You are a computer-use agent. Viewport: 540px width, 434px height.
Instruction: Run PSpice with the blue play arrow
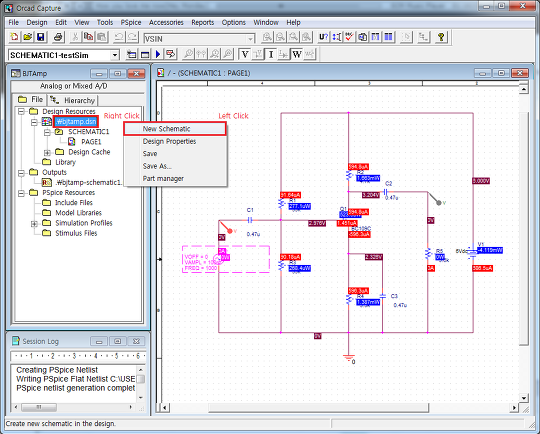point(158,54)
